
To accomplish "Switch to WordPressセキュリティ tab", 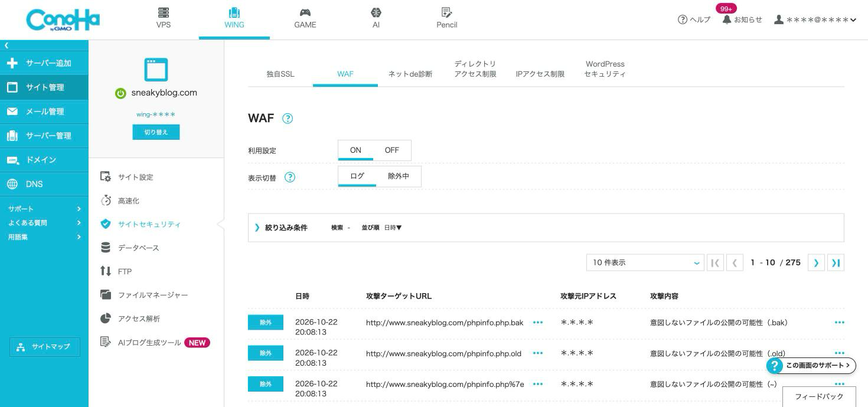I will tap(605, 69).
